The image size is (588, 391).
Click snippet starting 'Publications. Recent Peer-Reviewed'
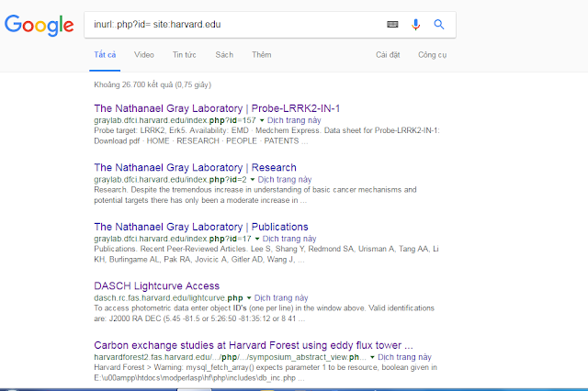pos(266,254)
